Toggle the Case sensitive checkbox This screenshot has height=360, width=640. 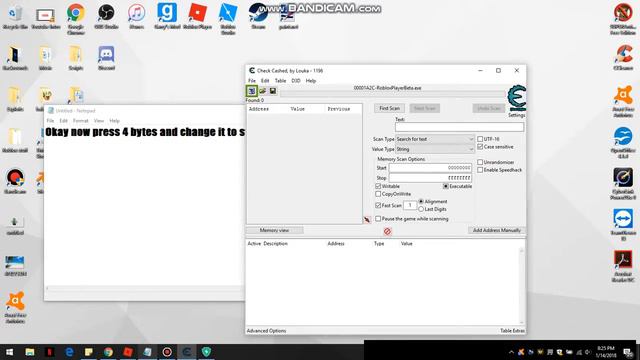pyautogui.click(x=480, y=147)
